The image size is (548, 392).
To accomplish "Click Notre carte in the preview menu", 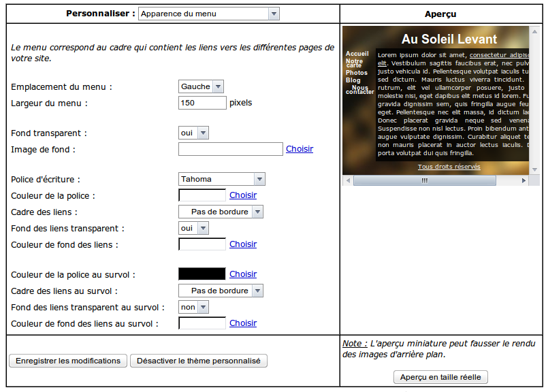I will coord(354,63).
